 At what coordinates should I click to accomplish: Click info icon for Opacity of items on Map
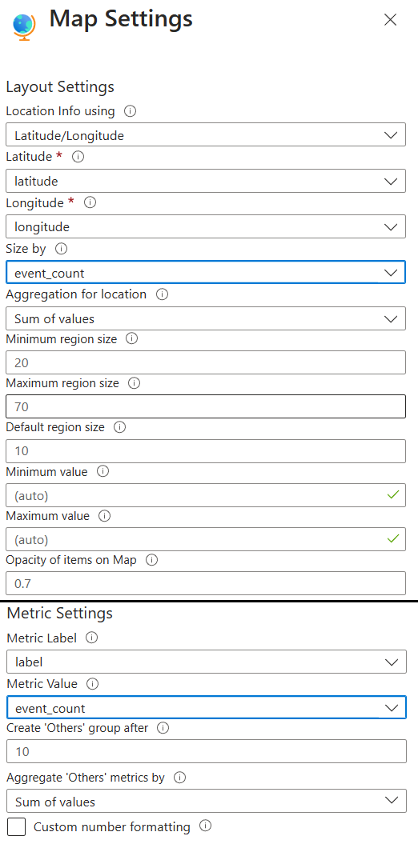(152, 560)
